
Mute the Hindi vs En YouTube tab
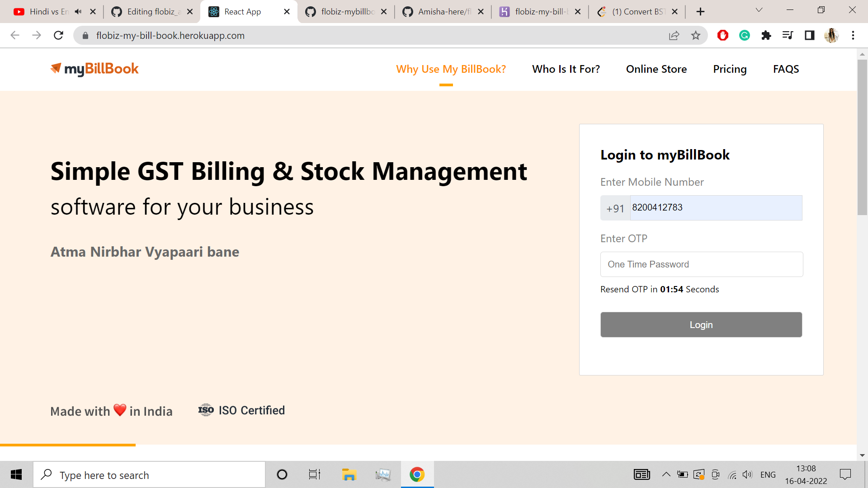[78, 11]
